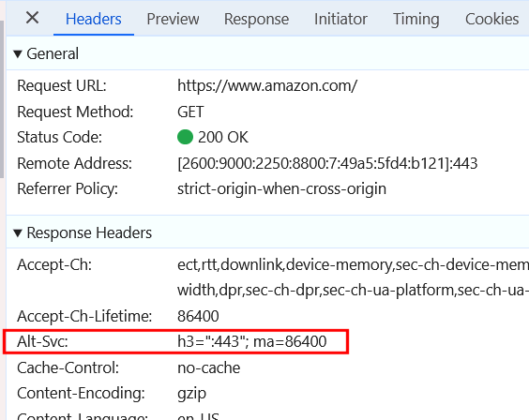Open the Timing tab
This screenshot has width=529, height=420.
point(416,19)
